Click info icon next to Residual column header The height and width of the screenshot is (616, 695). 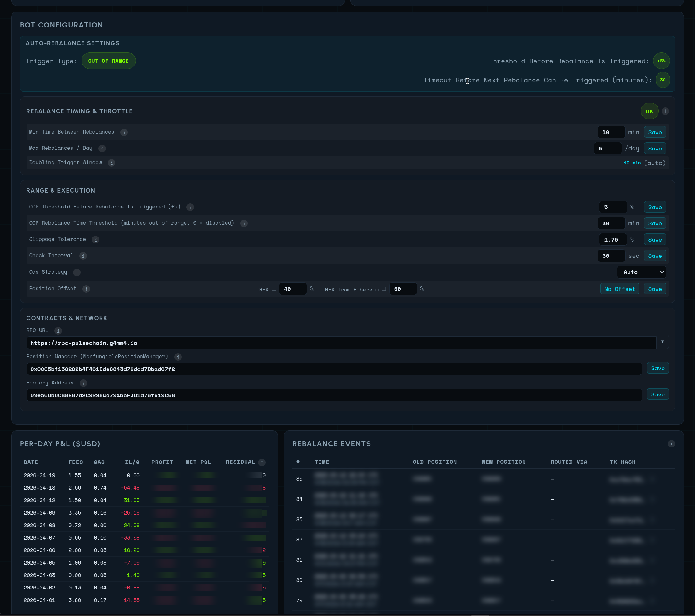(262, 462)
